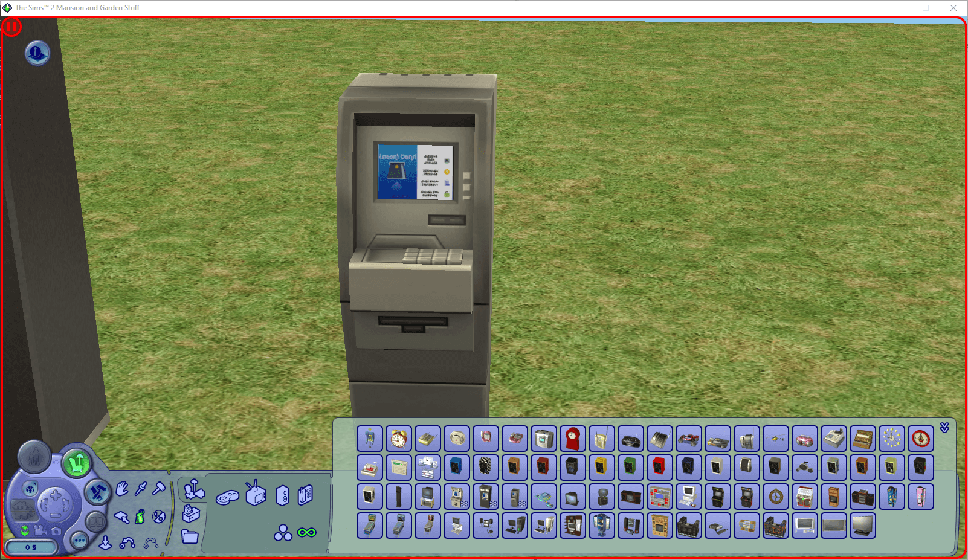Screen dimensions: 968x560
Task: Open the lot information button
Action: click(x=37, y=53)
